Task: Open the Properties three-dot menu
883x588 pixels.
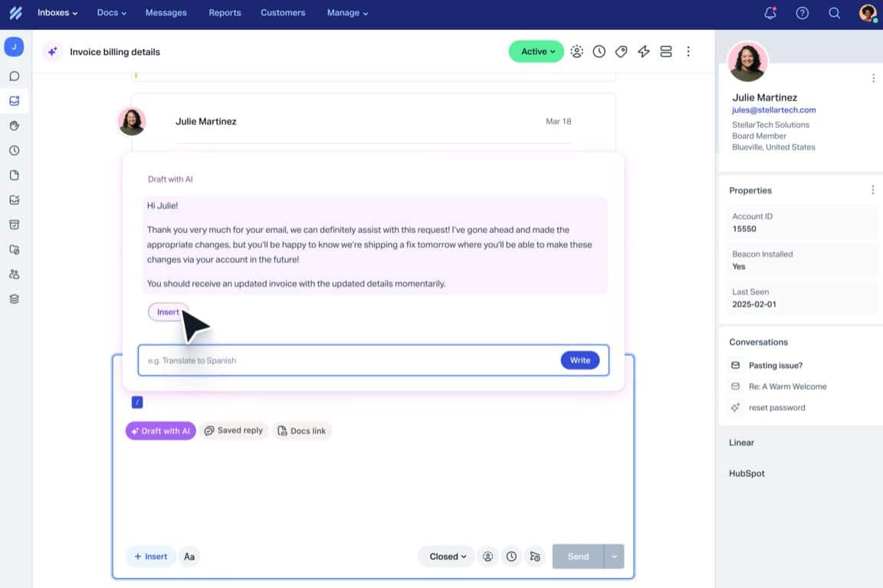Action: [x=872, y=190]
